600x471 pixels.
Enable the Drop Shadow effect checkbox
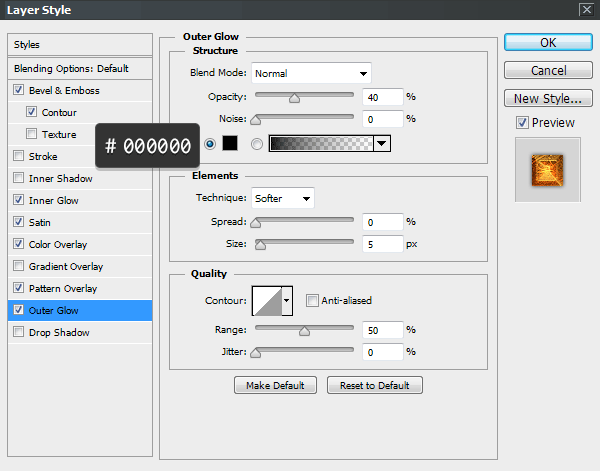[20, 332]
